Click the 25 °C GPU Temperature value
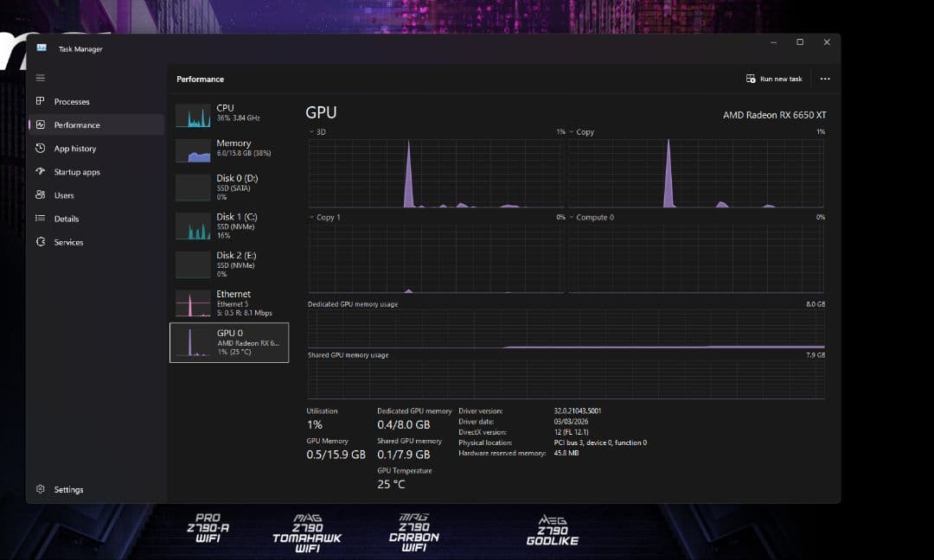The width and height of the screenshot is (934, 560). pyautogui.click(x=391, y=485)
